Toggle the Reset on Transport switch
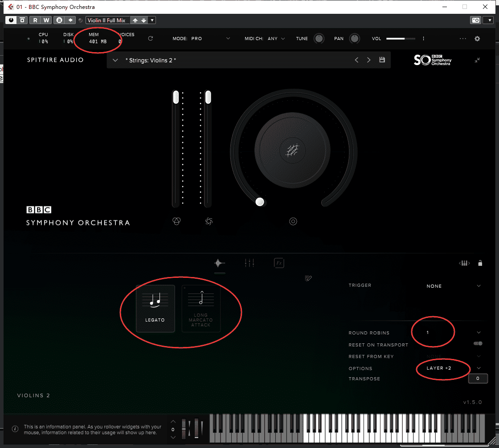This screenshot has width=499, height=448. pyautogui.click(x=478, y=344)
